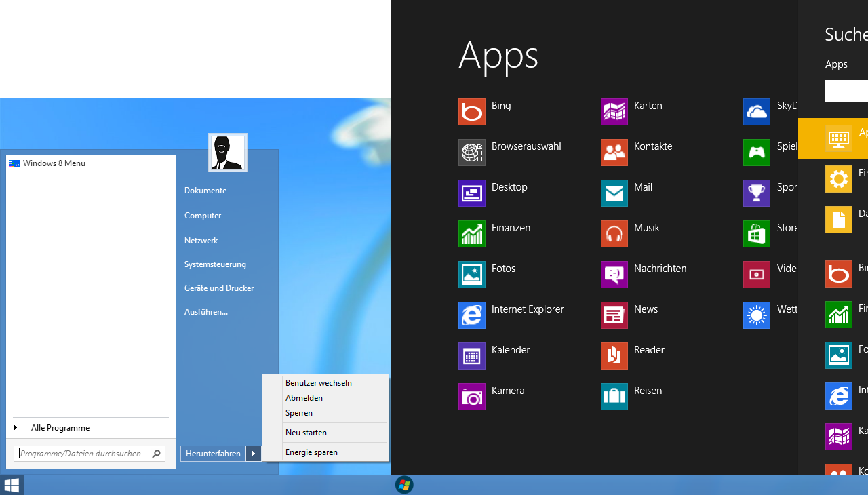Open the Finanzen chart icon

(472, 234)
